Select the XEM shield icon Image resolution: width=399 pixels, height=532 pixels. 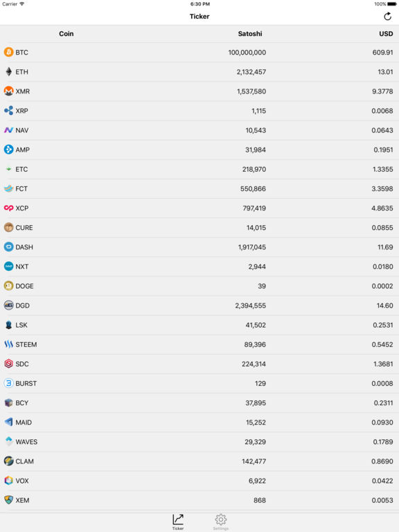pyautogui.click(x=8, y=500)
